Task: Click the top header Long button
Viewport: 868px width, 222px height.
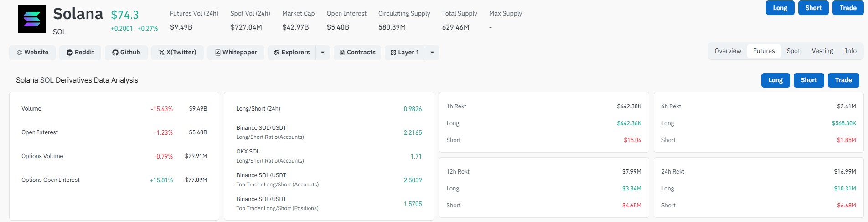Action: pos(780,8)
